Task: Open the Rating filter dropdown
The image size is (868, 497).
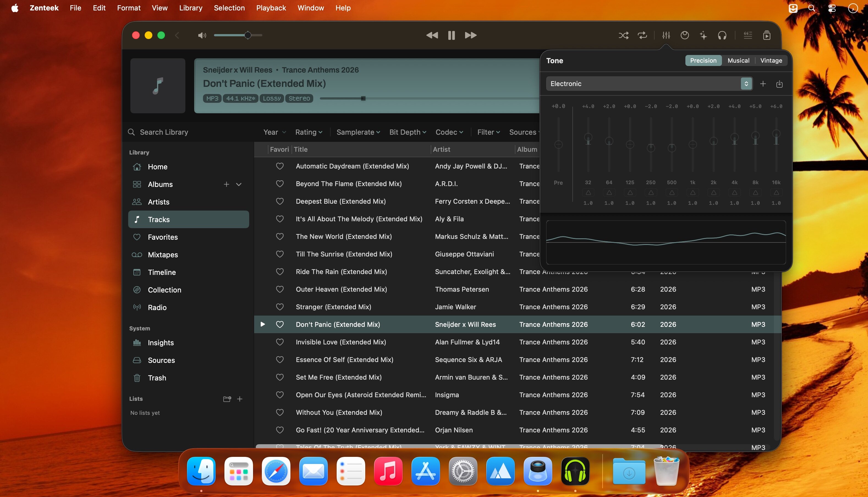Action: 309,132
